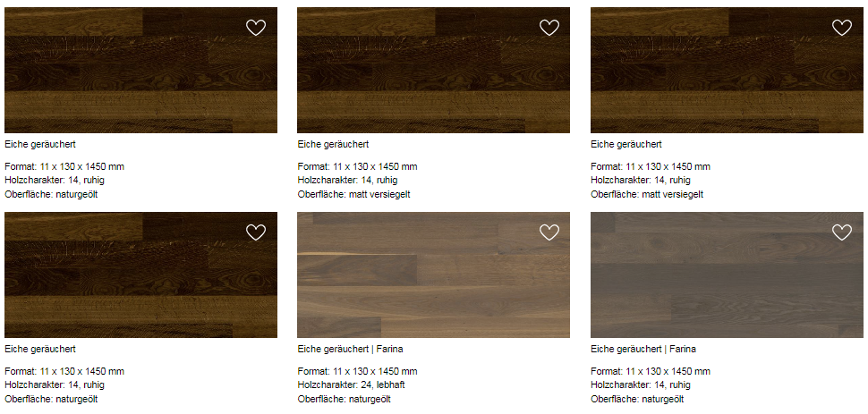This screenshot has width=868, height=414.
Task: Open Eiche geräuchert | Farina lebhaft title
Action: 350,350
